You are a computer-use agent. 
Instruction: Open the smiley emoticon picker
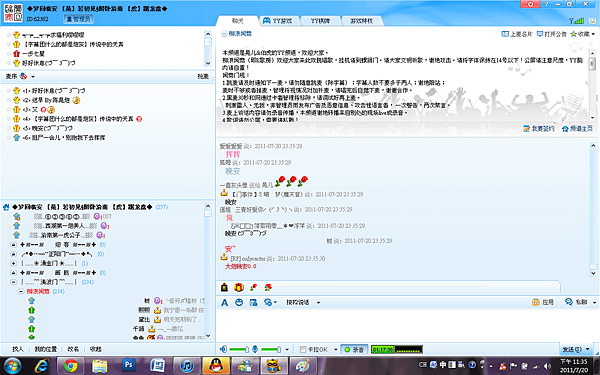tap(239, 302)
